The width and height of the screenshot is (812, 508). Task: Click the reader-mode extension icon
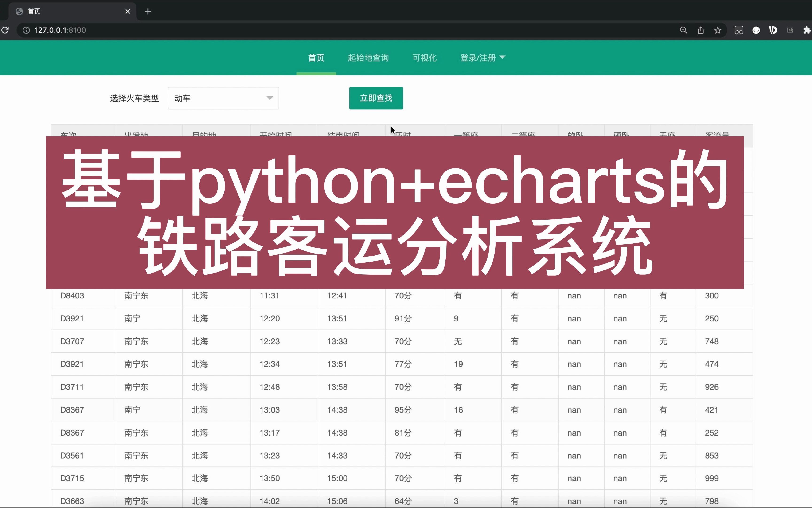(x=790, y=30)
